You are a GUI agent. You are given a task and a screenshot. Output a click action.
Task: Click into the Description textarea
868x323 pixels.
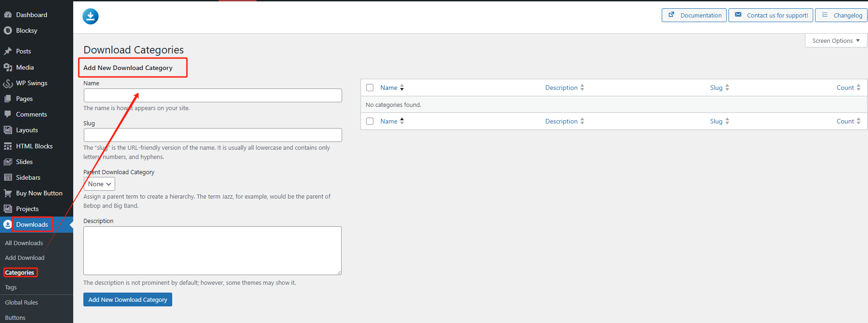[x=212, y=250]
